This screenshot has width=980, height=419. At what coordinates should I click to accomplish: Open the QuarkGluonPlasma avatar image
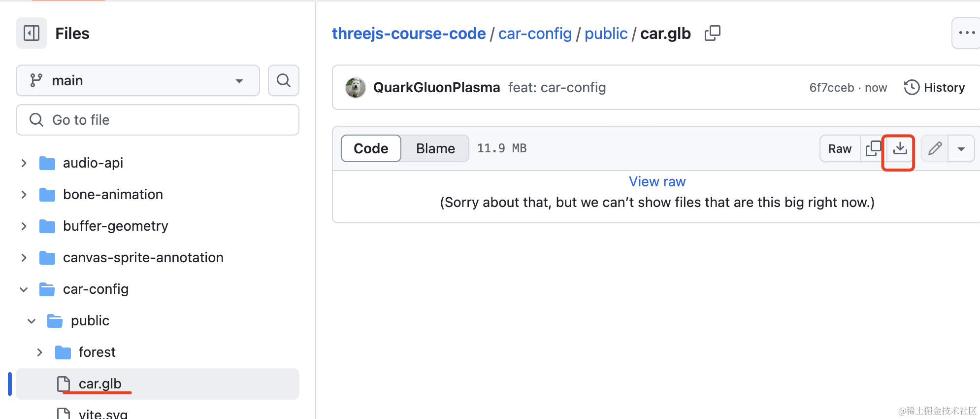pyautogui.click(x=356, y=87)
